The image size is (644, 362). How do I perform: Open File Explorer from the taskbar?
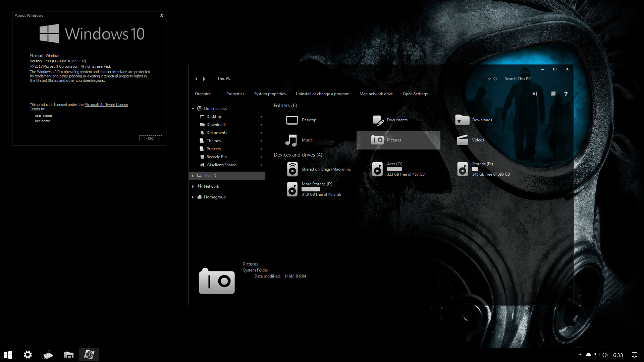(68, 355)
